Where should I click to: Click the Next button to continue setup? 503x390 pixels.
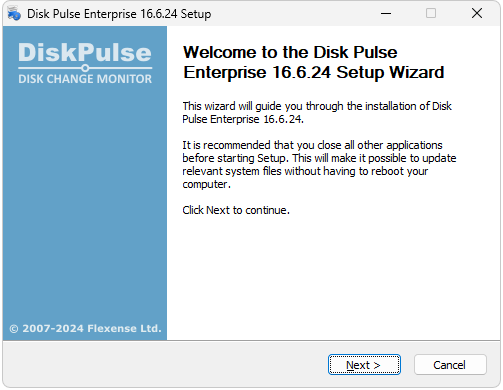tap(364, 365)
